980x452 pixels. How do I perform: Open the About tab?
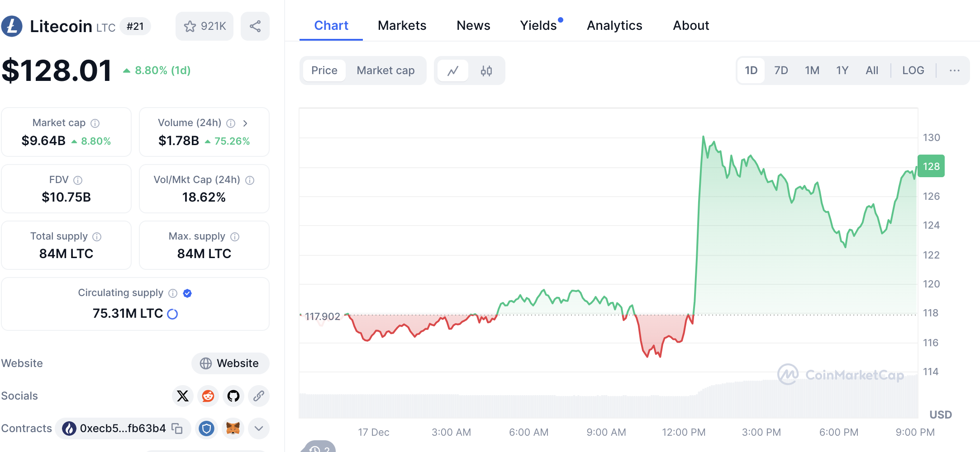[x=691, y=25]
